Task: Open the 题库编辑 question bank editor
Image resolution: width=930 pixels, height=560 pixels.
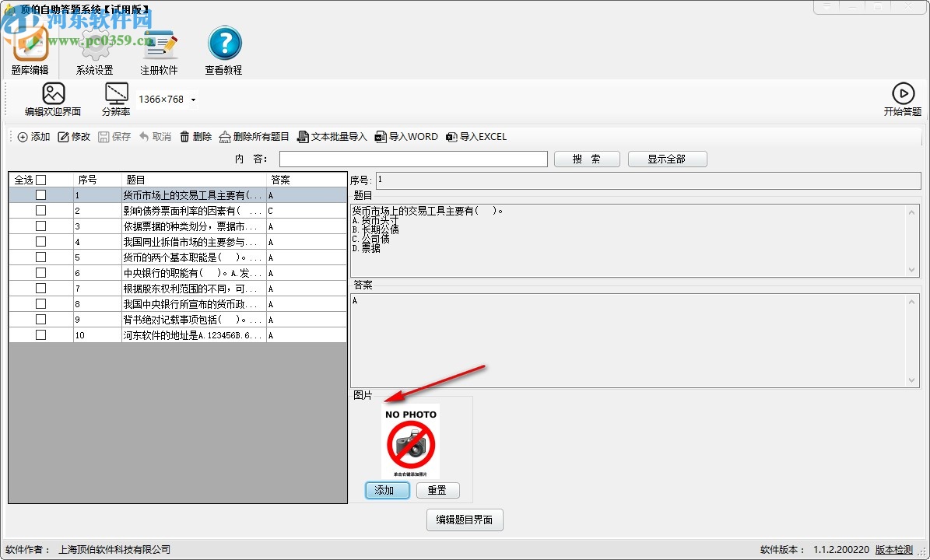Action: click(x=30, y=47)
